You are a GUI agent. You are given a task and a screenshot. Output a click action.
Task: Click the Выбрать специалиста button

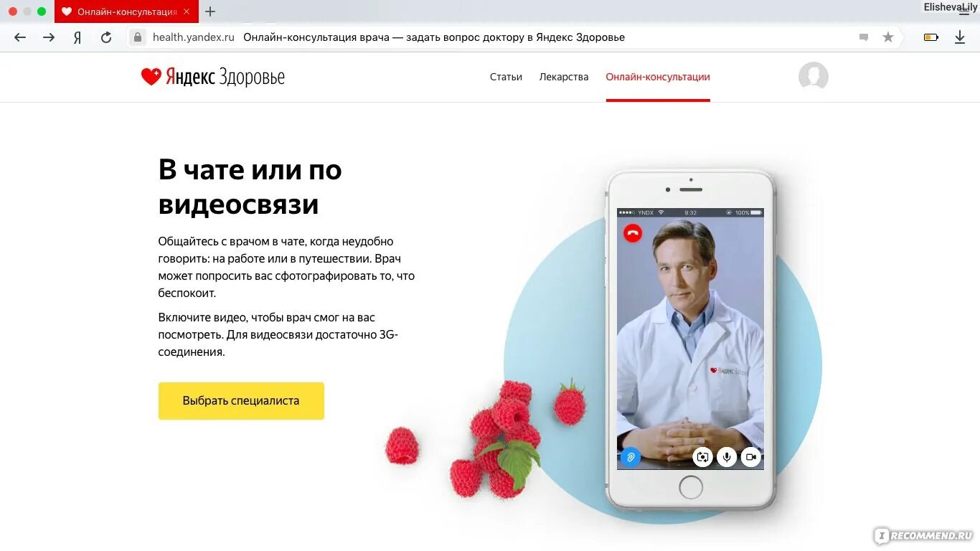(x=241, y=401)
